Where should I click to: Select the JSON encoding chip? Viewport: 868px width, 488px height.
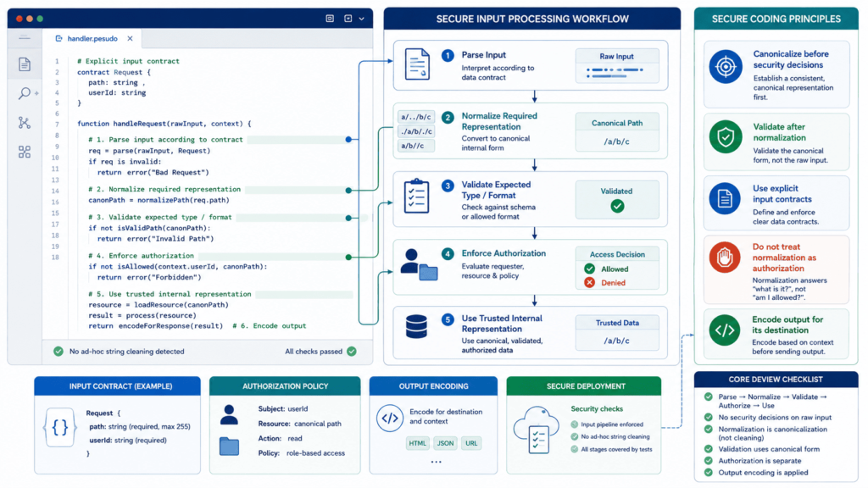click(x=445, y=443)
